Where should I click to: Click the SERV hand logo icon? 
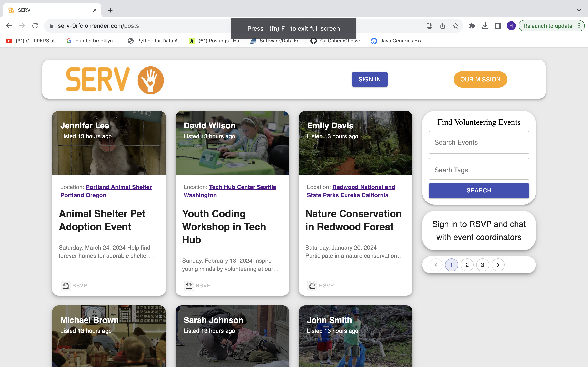click(151, 80)
